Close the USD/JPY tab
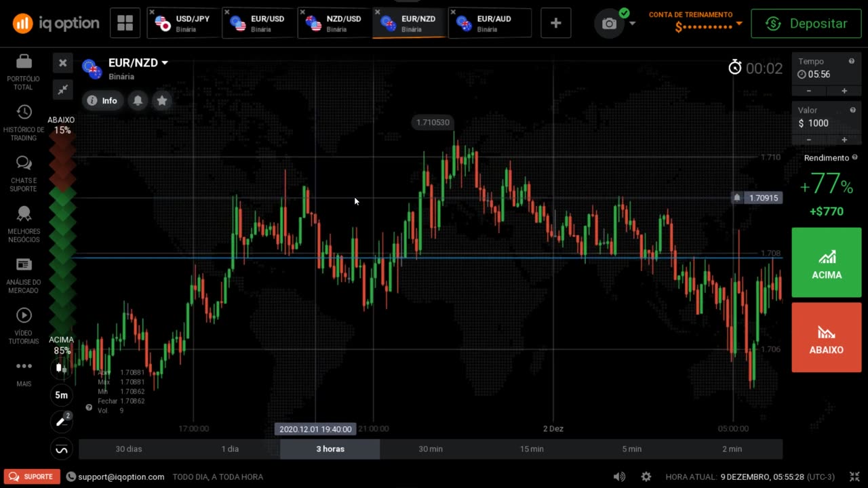868x488 pixels. (152, 12)
